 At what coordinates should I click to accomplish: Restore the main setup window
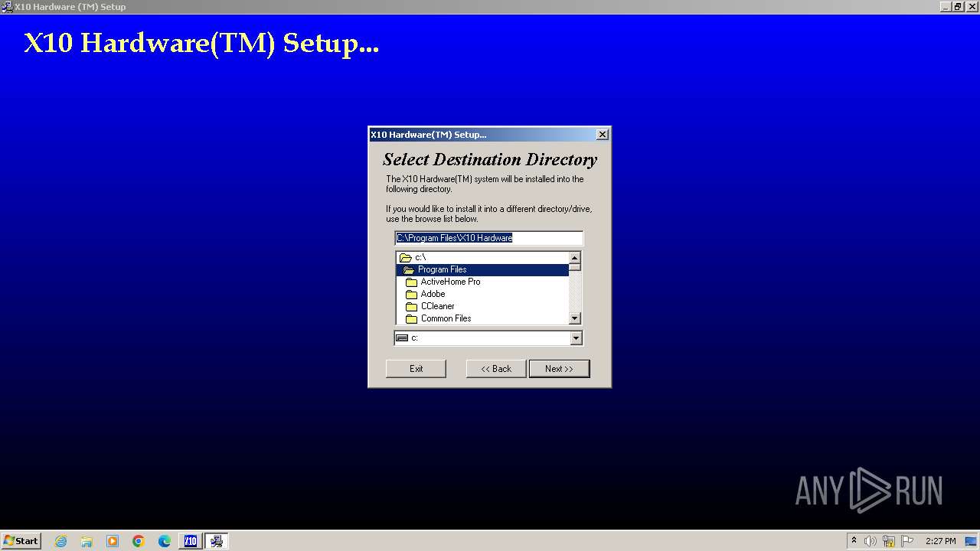coord(958,7)
